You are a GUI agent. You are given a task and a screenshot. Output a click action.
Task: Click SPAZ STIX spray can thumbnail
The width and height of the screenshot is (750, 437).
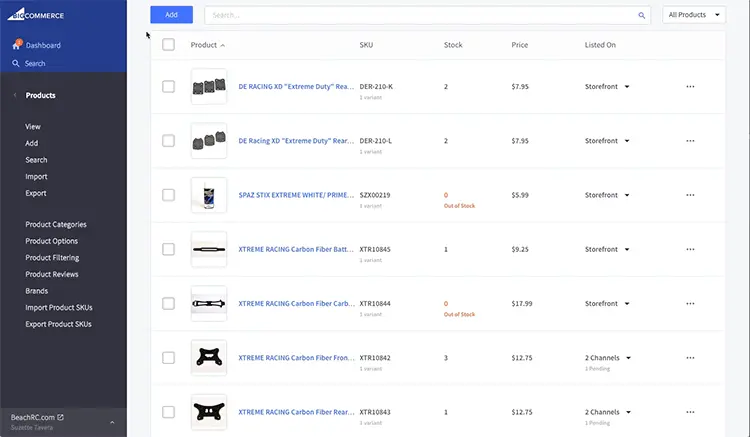point(209,195)
